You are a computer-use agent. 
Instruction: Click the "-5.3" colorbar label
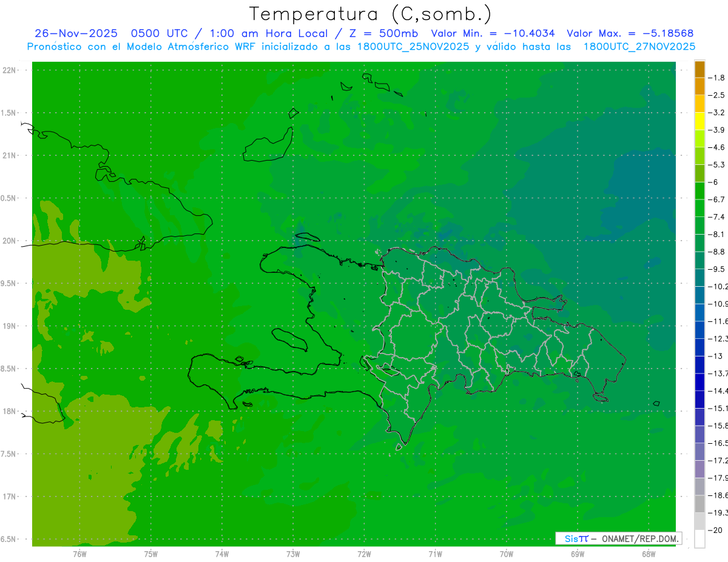[716, 164]
